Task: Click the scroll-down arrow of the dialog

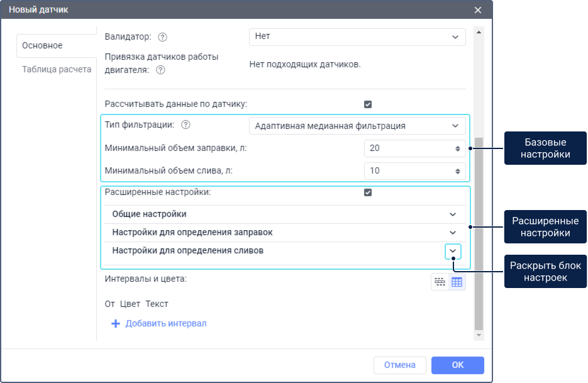Action: point(479,336)
